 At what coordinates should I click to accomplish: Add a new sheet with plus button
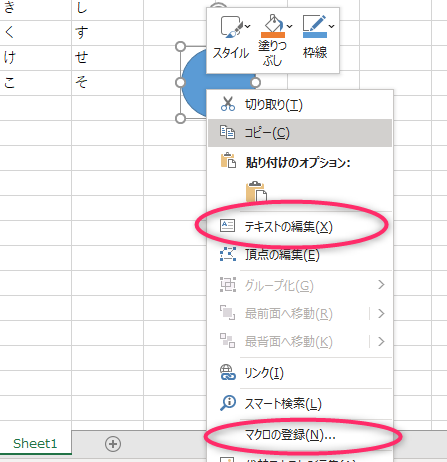(113, 444)
